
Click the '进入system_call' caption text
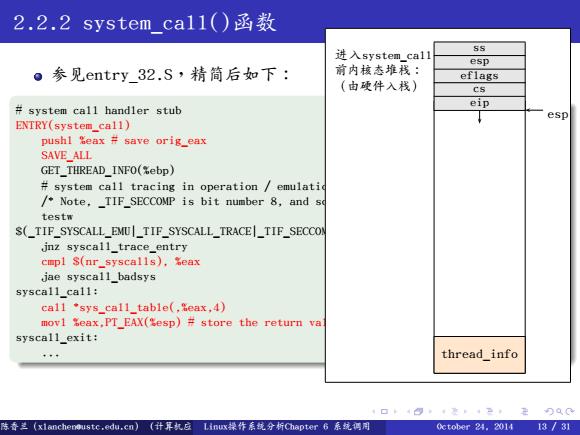(383, 55)
